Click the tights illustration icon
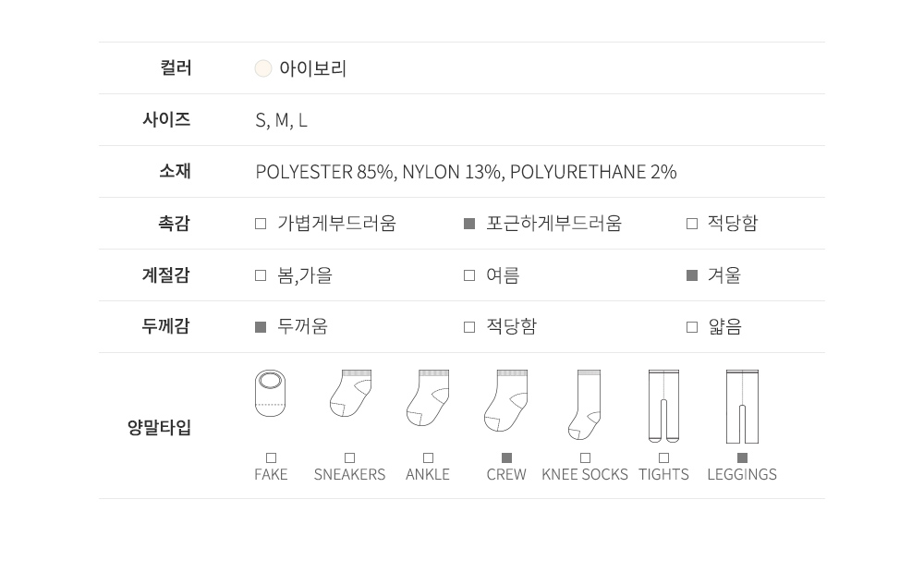Viewport: 924px width, 573px height. click(663, 407)
